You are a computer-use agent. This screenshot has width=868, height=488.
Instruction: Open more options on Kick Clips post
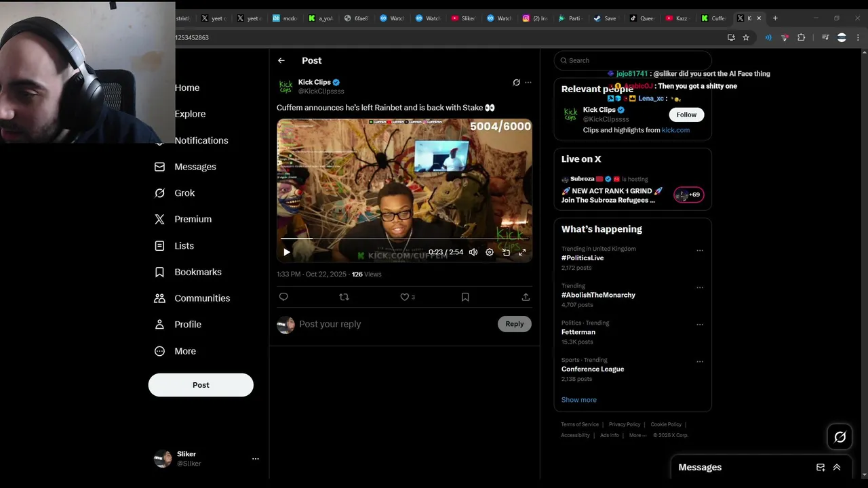tap(528, 83)
